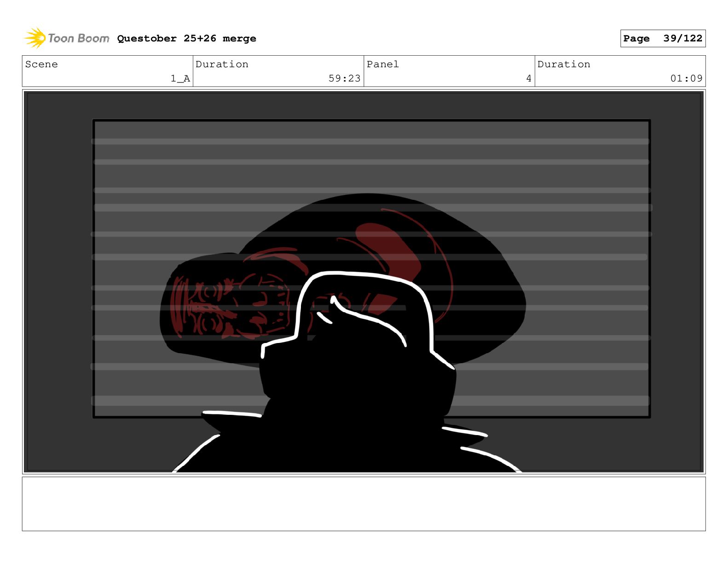Click the scene duration value '59:23'
Image resolution: width=728 pixels, height=564 pixels.
click(344, 79)
